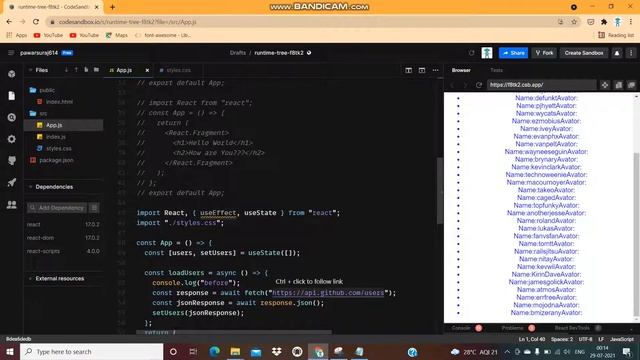Open the Sandbox Info cube icon
The width and height of the screenshot is (640, 360).
pyautogui.click(x=11, y=74)
